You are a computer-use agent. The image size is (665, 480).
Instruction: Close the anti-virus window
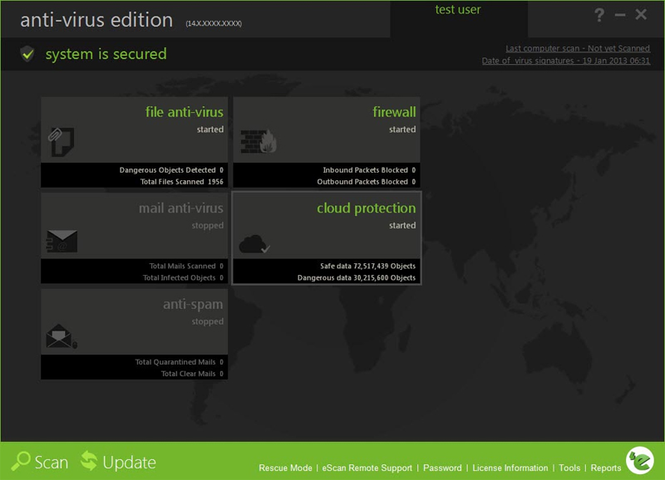[x=641, y=14]
